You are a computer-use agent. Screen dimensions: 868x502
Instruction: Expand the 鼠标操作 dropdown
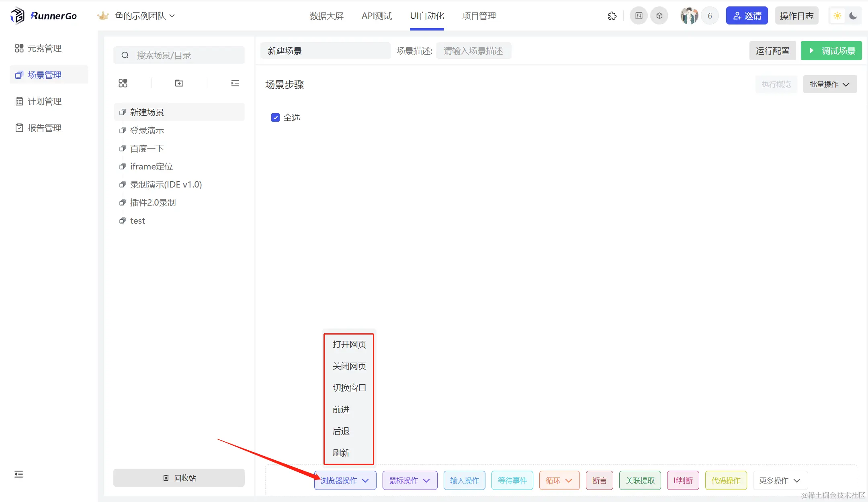(x=409, y=480)
